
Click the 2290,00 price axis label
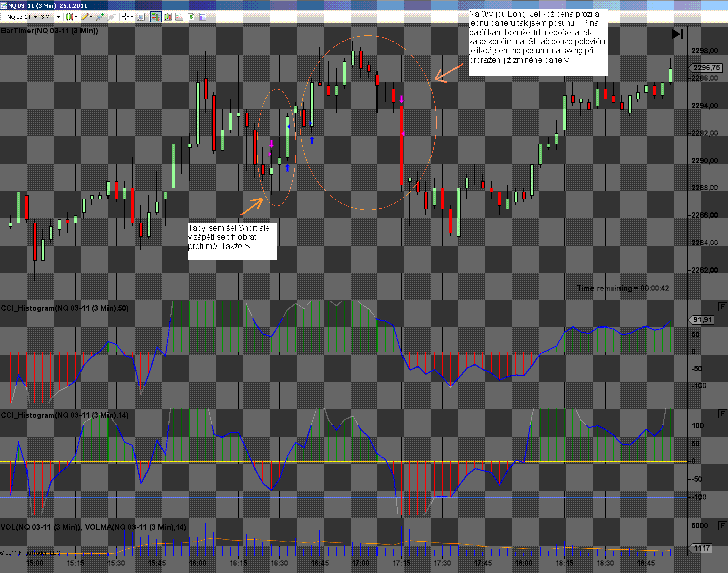705,161
